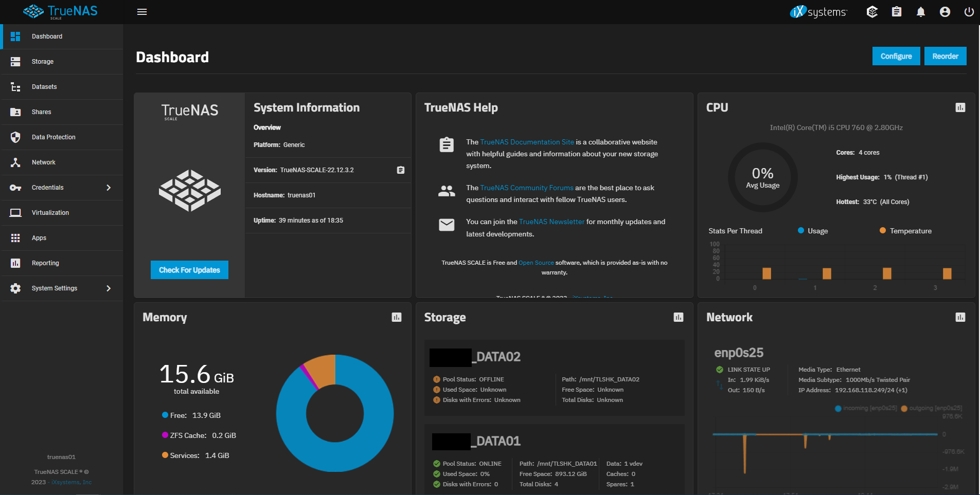This screenshot has width=980, height=495.
Task: Click the community forums people icon
Action: point(447,191)
